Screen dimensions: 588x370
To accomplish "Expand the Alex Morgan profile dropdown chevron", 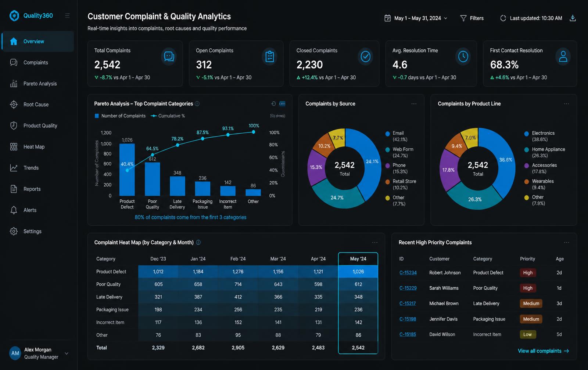I will click(67, 353).
